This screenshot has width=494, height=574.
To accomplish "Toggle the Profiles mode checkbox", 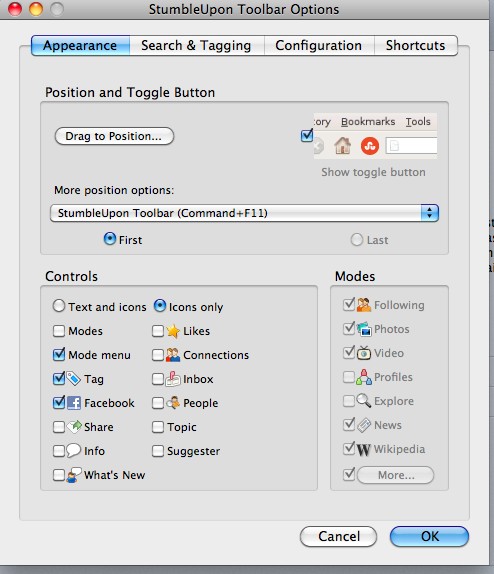I will (x=349, y=377).
